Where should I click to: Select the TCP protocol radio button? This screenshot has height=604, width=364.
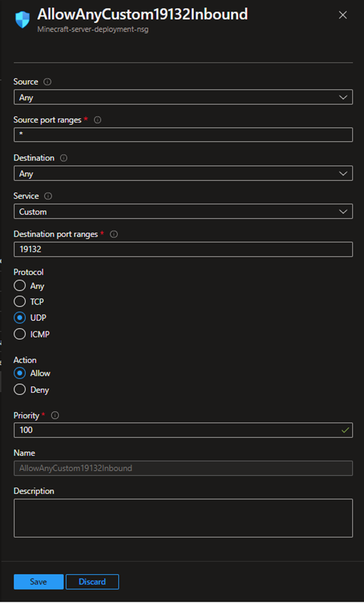(19, 302)
